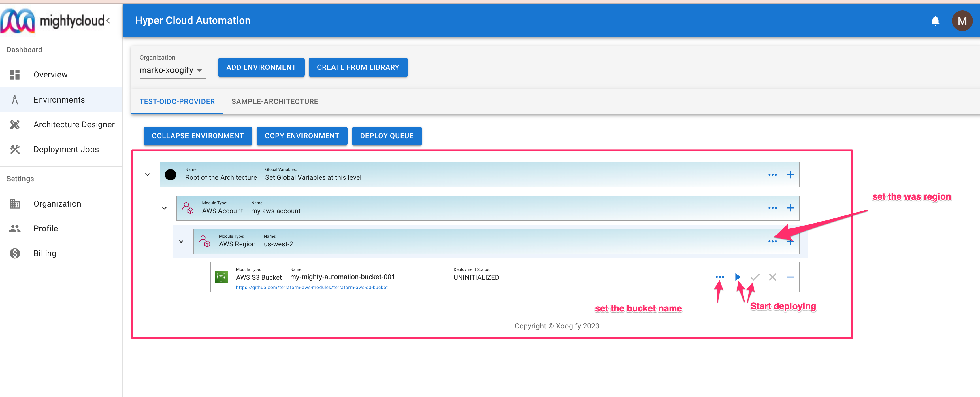Collapse the AWS Region us-west-2 node
Viewport: 980px width, 397px height.
pyautogui.click(x=181, y=241)
